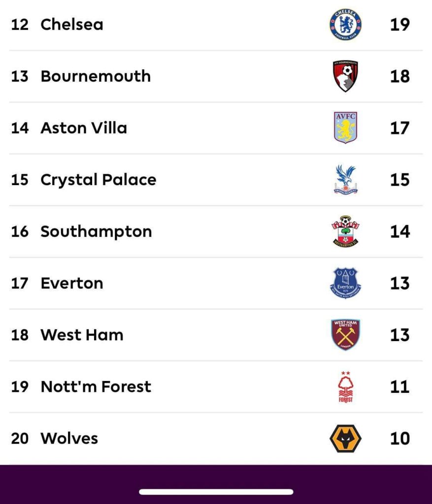Open the West Ham team name
The width and height of the screenshot is (432, 504).
(82, 335)
